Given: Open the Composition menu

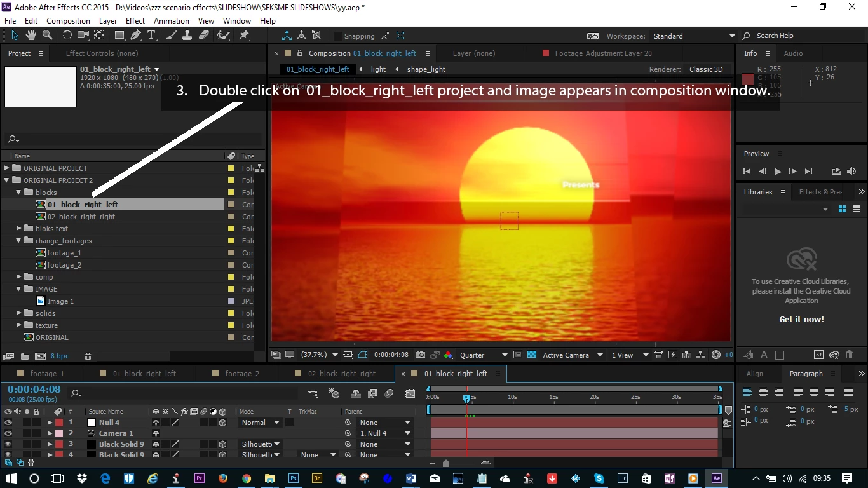Looking at the screenshot, I should [68, 21].
